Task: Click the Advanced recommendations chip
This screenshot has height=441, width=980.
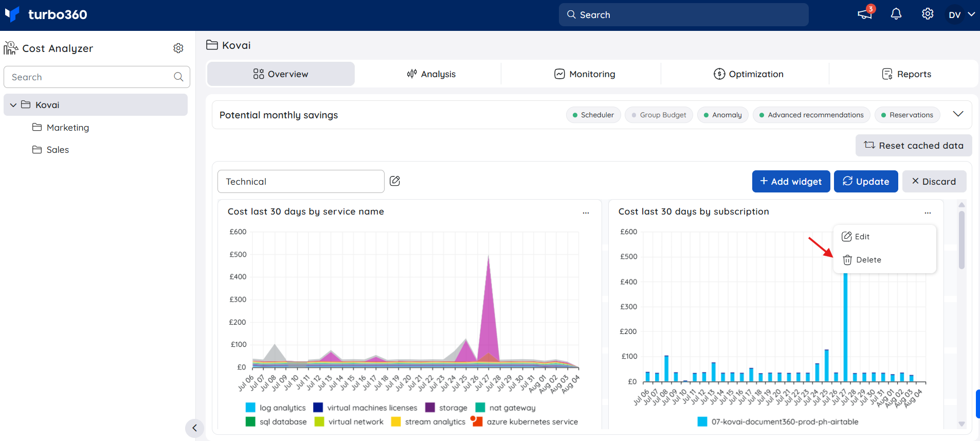Action: (x=811, y=115)
